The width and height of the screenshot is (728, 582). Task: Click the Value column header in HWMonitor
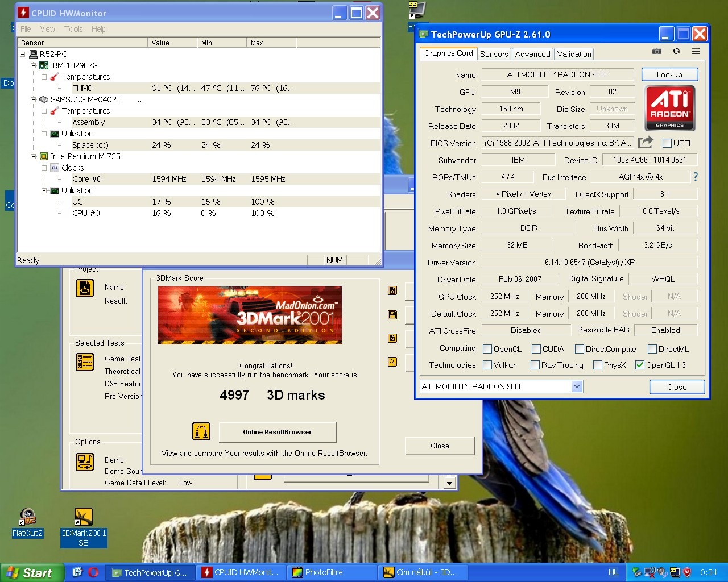pyautogui.click(x=172, y=43)
